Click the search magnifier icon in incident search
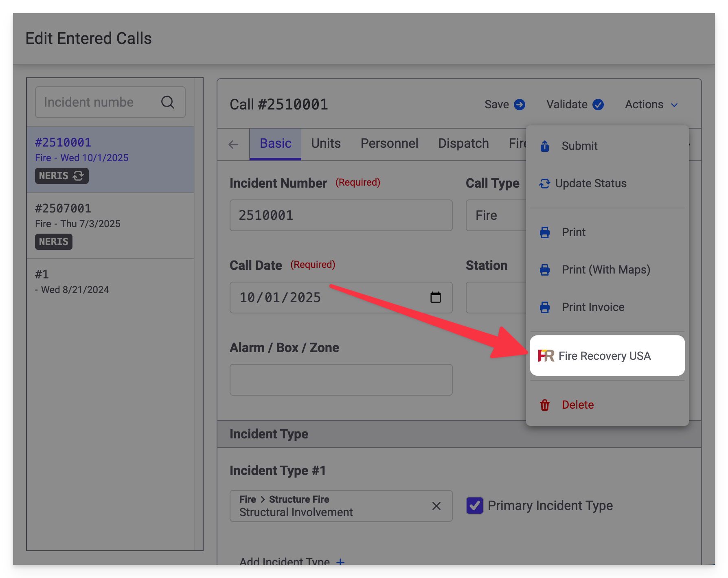Image resolution: width=728 pixels, height=578 pixels. coord(167,102)
